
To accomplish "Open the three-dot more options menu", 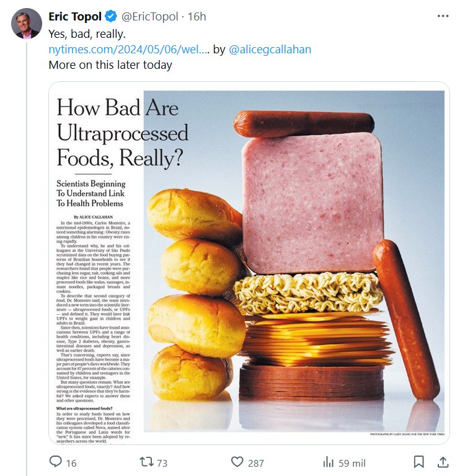I will click(443, 16).
